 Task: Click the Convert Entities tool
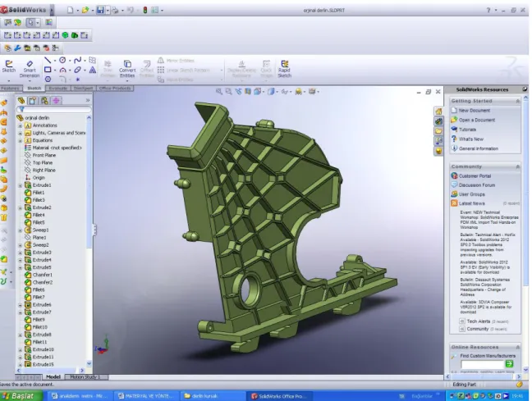[127, 69]
